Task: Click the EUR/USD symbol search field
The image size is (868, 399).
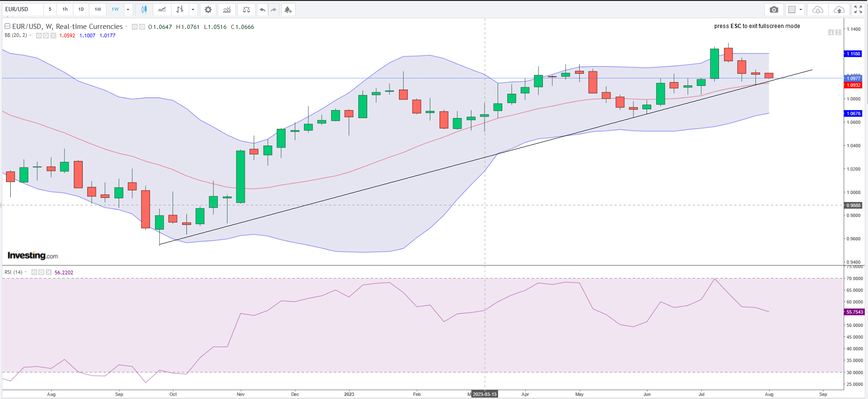Action: 23,9
